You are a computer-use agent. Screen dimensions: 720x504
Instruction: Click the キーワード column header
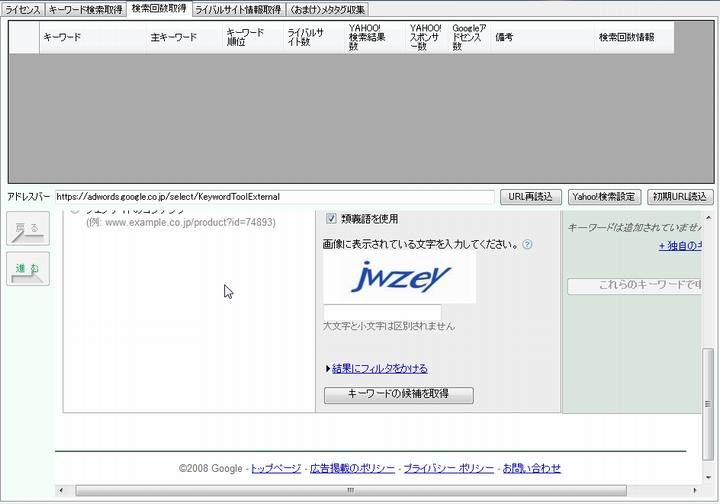pyautogui.click(x=93, y=37)
